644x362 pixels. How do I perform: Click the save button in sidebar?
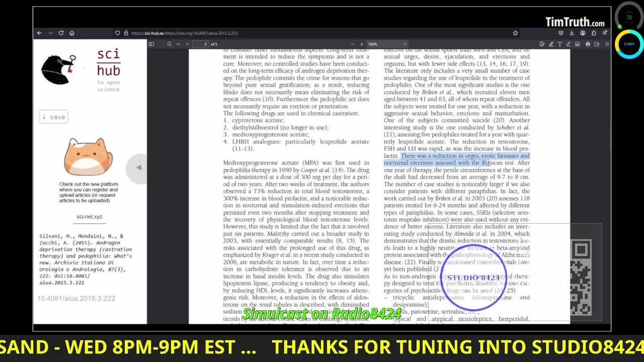pos(53,117)
